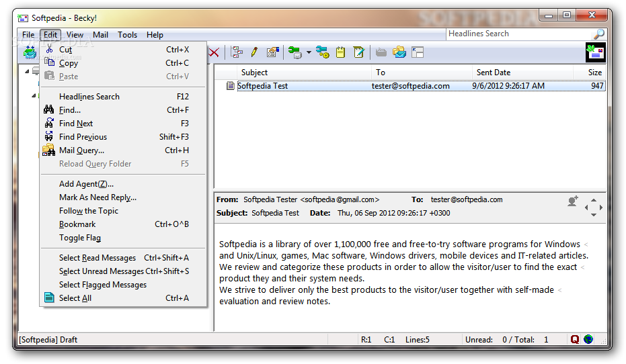Click the hand-over-notepad toolbar icon
This screenshot has height=364, width=626.
pyautogui.click(x=273, y=52)
